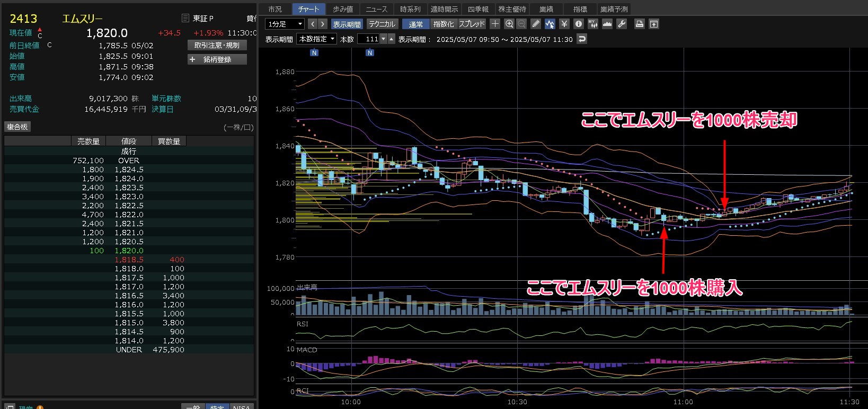Open the chart info icon
Image resolution: width=868 pixels, height=409 pixels.
point(579,24)
